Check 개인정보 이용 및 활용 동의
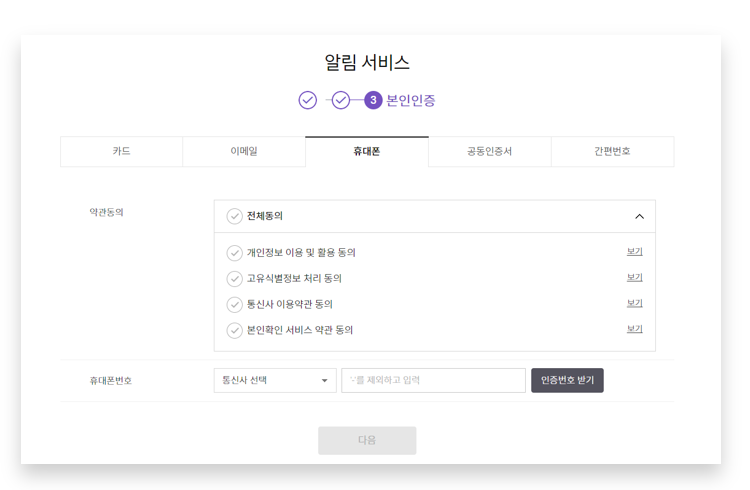 coord(234,253)
